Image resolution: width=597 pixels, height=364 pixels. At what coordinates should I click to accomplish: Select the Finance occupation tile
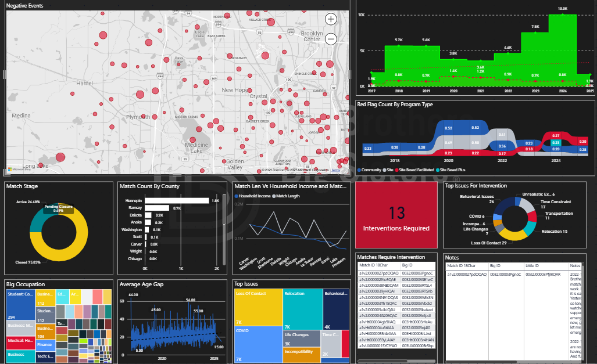pos(45,345)
